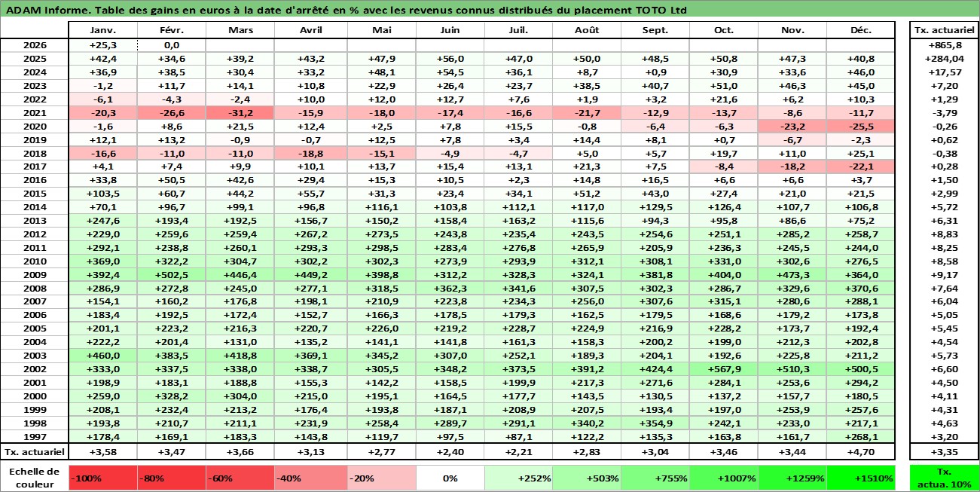Select the Août column header
Image resolution: width=980 pixels, height=492 pixels.
pos(587,30)
